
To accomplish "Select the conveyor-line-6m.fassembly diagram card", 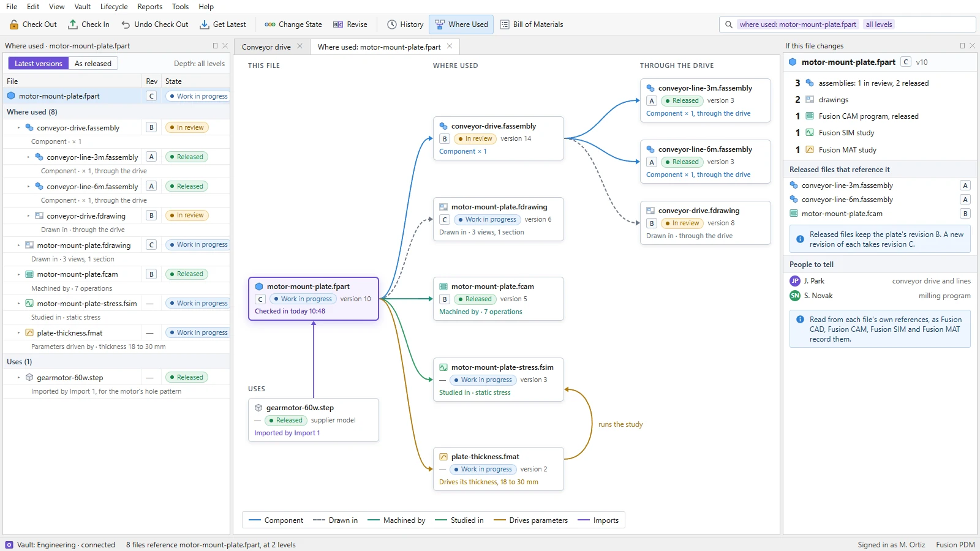I will 706,162.
